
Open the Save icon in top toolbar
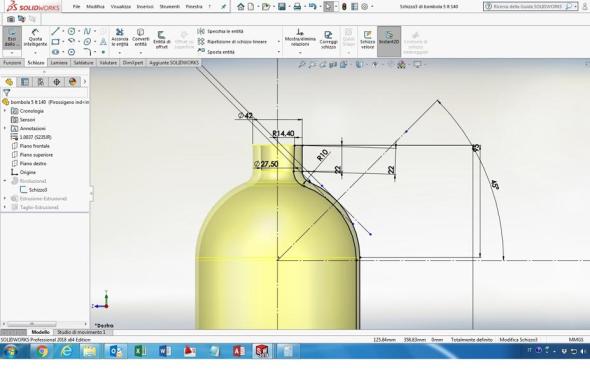(282, 6)
